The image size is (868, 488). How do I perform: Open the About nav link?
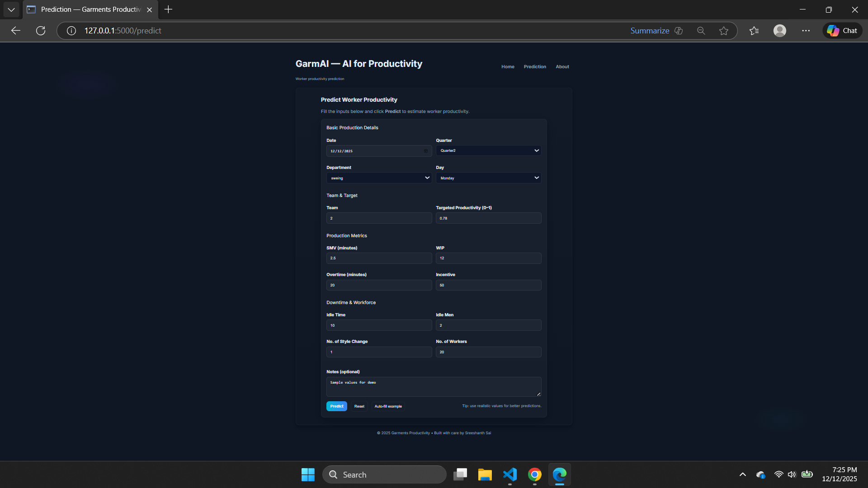562,66
